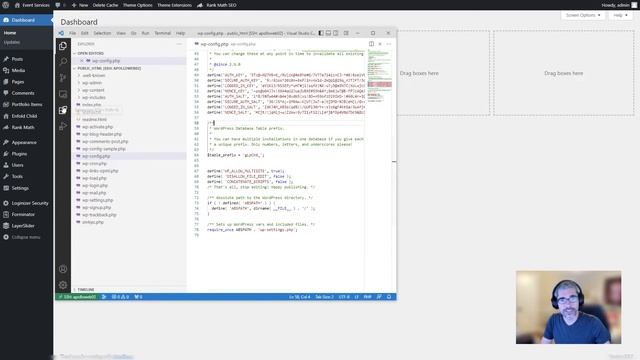640x360 pixels.
Task: Click the SSH remote indicator in status bar
Action: [x=77, y=297]
